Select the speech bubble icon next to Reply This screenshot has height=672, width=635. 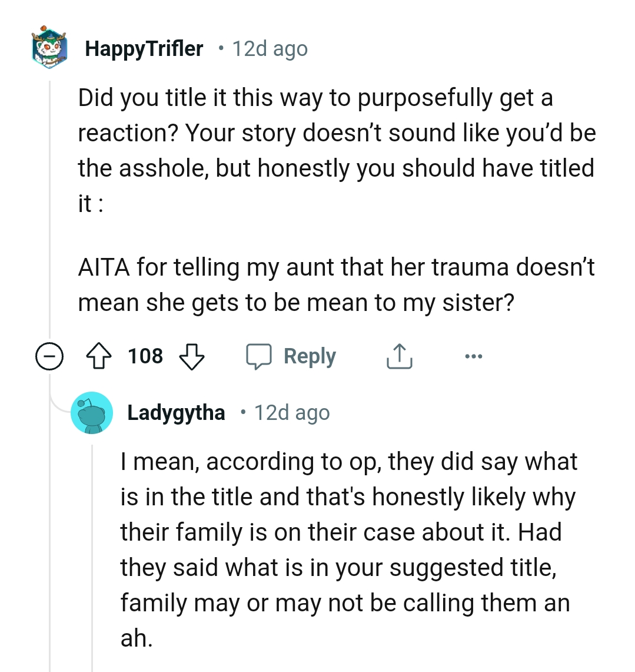coord(261,355)
